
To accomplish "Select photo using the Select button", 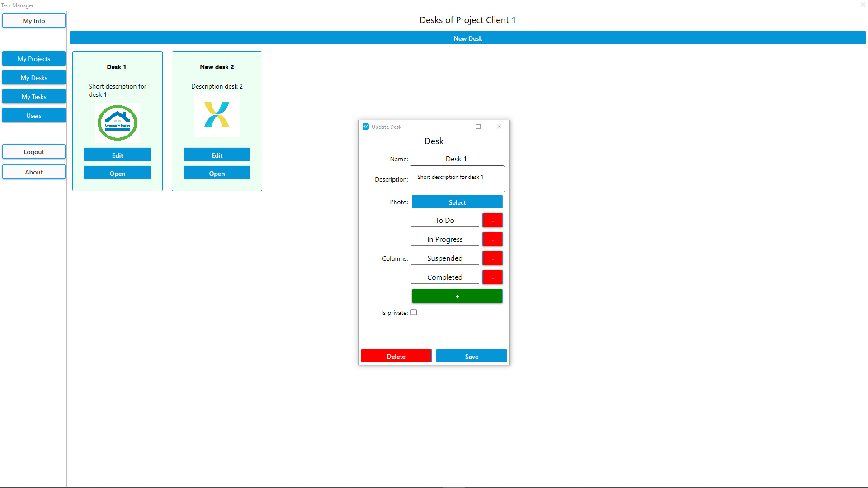I will click(x=457, y=202).
